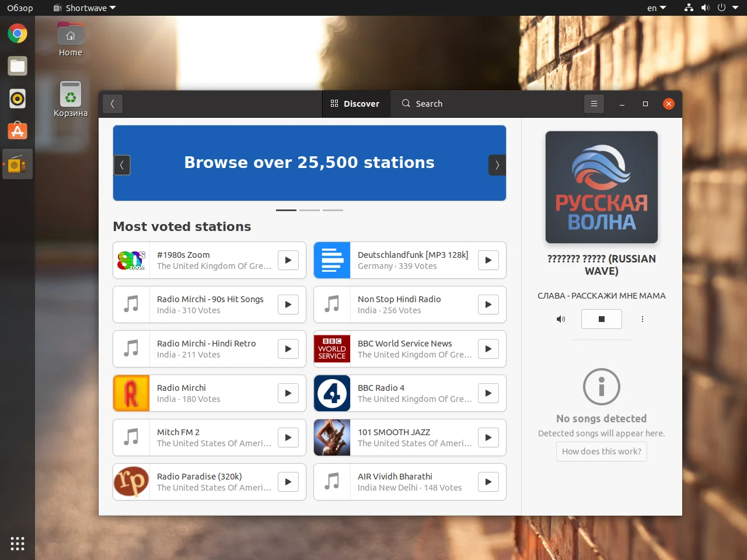The height and width of the screenshot is (560, 747).
Task: Select the second banner page indicator
Action: point(309,210)
